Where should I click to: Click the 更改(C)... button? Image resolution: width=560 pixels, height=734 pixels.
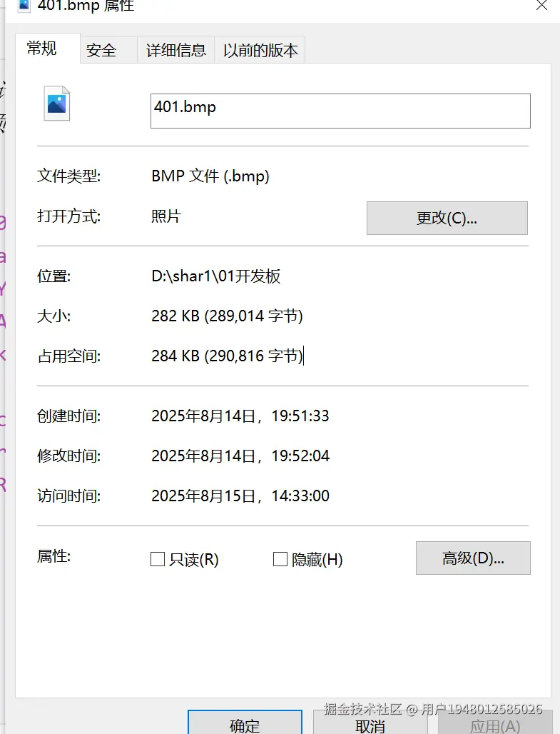point(447,218)
